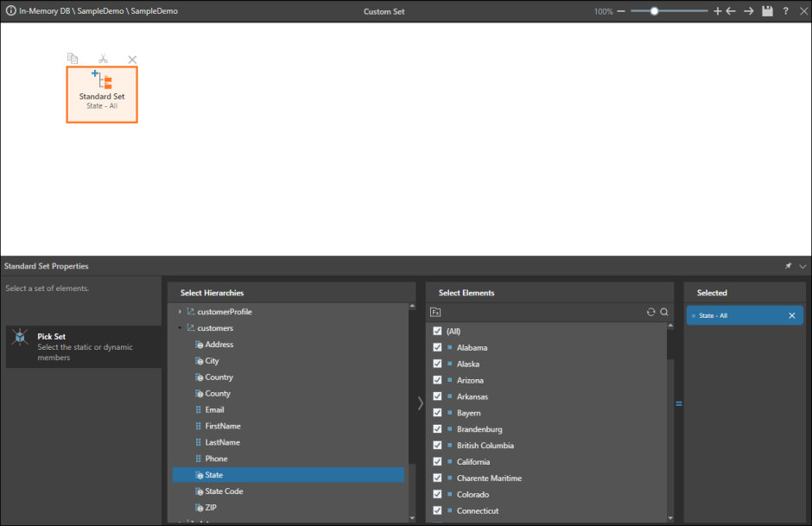Screen dimensions: 812x526
Task: Uncheck the California element
Action: [437, 461]
